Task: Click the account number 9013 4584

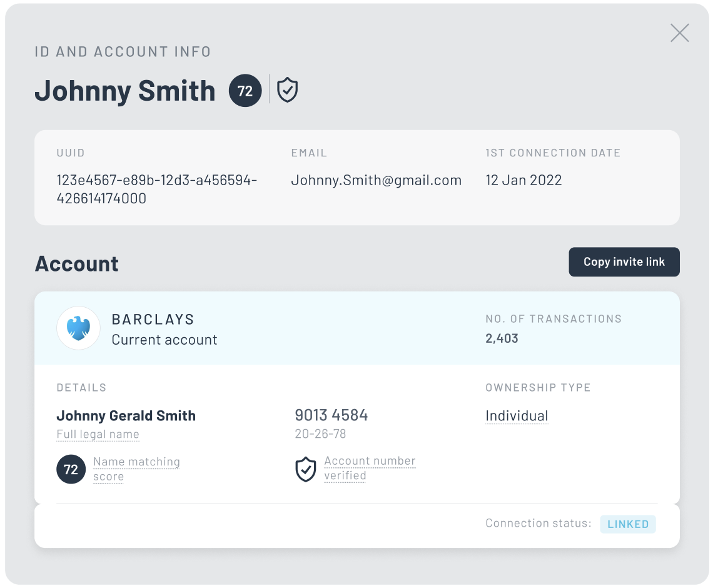Action: coord(331,415)
